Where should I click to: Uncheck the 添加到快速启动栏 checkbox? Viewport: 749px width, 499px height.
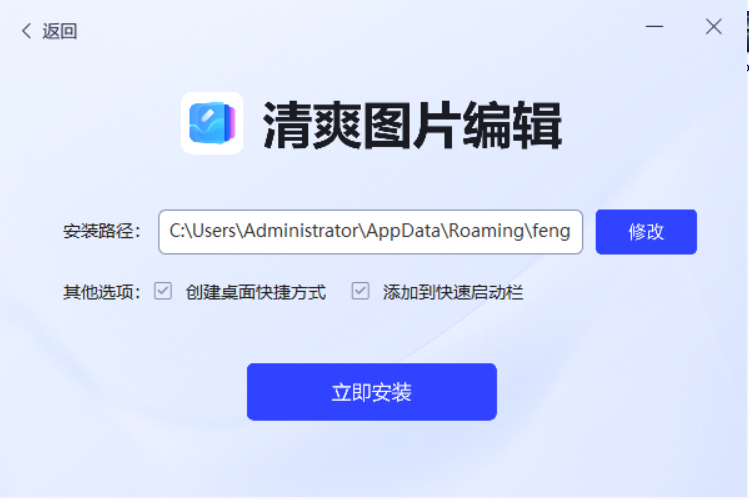click(360, 291)
